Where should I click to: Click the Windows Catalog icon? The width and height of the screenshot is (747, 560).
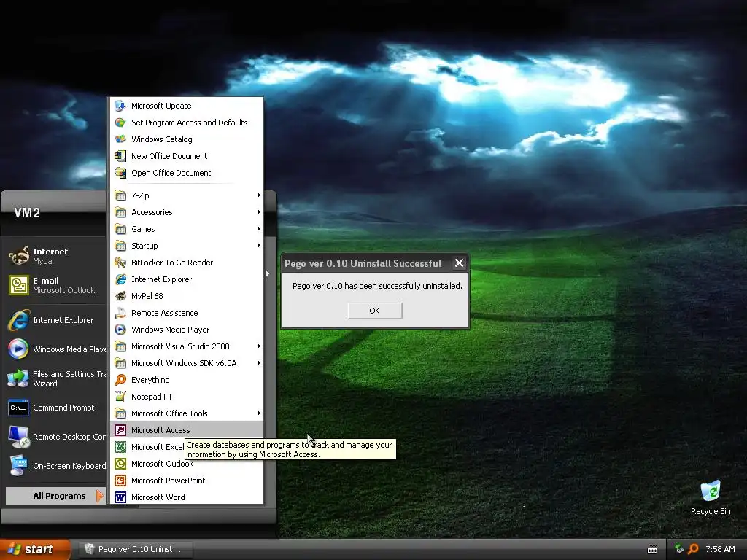click(120, 139)
